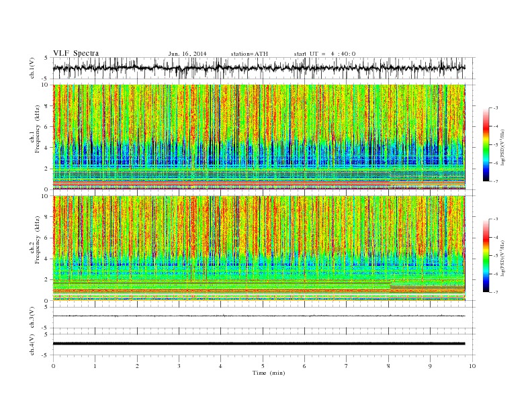Image resolution: width=532 pixels, height=411 pixels.
Task: Click the 'ch.4(V)' axis label
Action: [x=32, y=345]
